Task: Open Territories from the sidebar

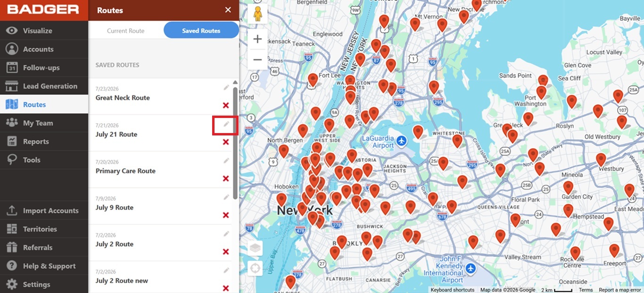Action: pos(44,229)
